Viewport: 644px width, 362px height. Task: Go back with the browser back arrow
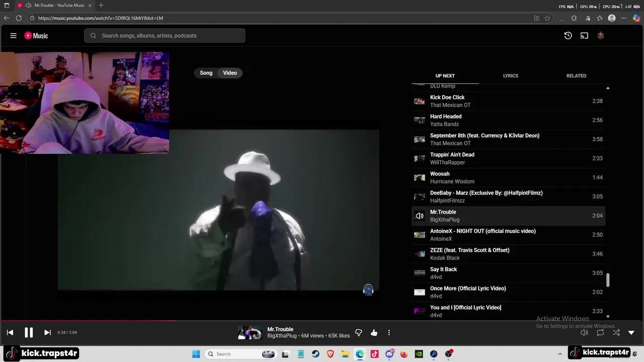pyautogui.click(x=7, y=18)
